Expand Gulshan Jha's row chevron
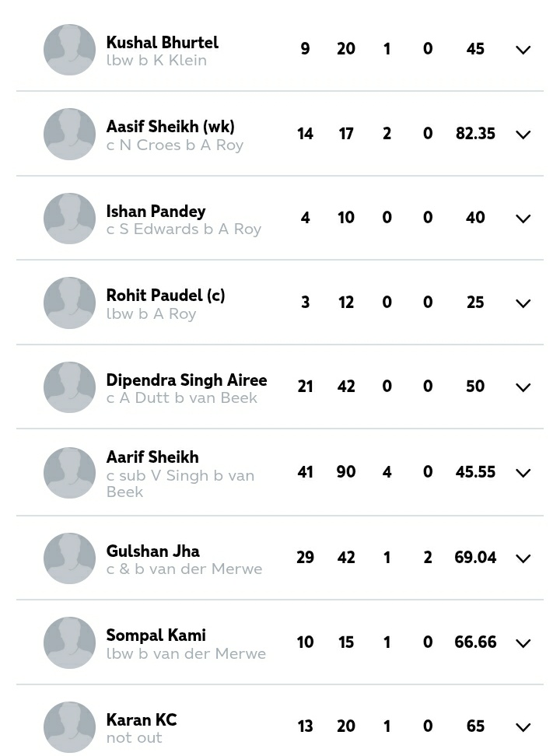The image size is (560, 756). click(x=523, y=558)
